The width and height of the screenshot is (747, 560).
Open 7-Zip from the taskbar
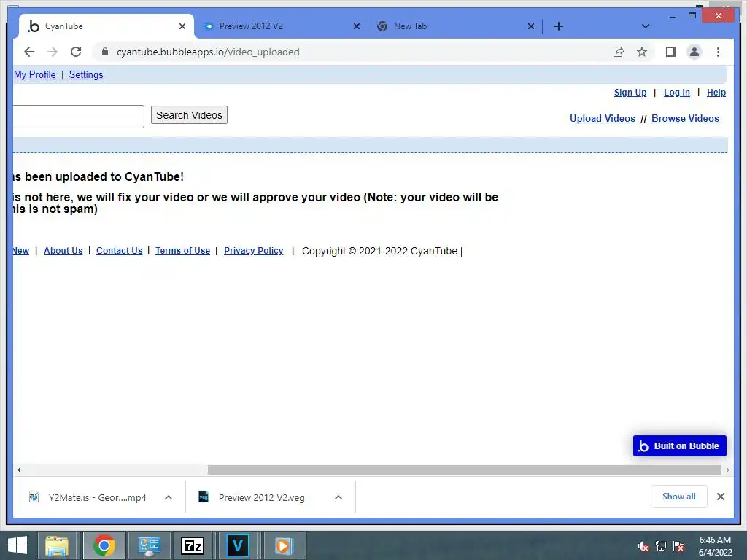(193, 545)
